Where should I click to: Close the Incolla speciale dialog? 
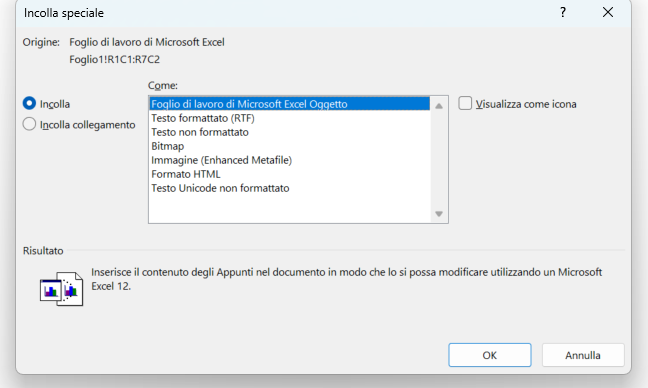608,12
